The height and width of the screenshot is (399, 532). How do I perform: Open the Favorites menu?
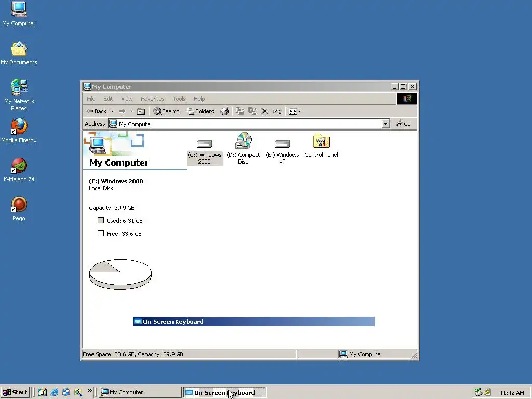click(153, 99)
